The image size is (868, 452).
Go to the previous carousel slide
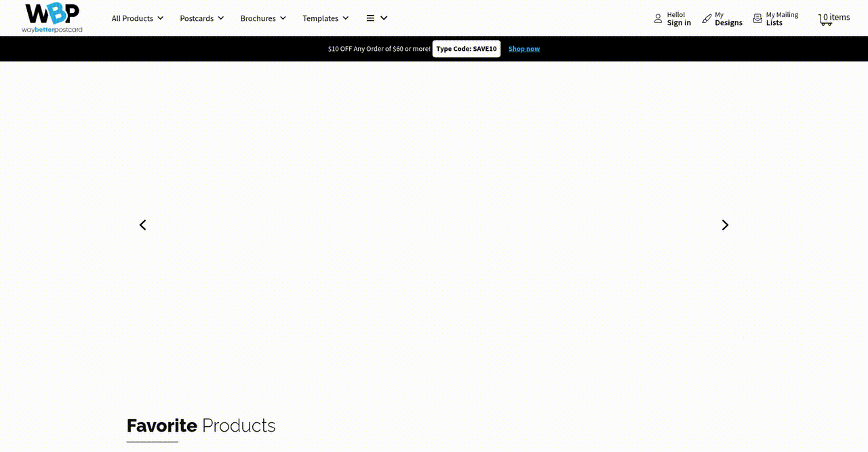(142, 225)
